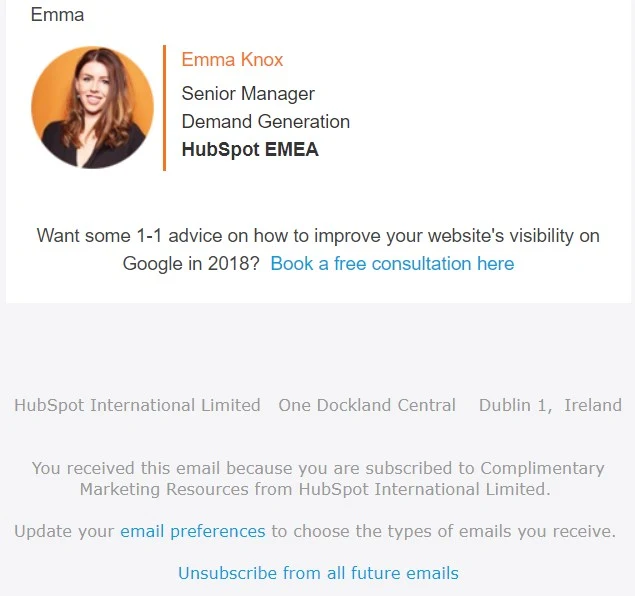This screenshot has height=596, width=635.
Task: Unsubscribe from all future emails
Action: (x=318, y=573)
